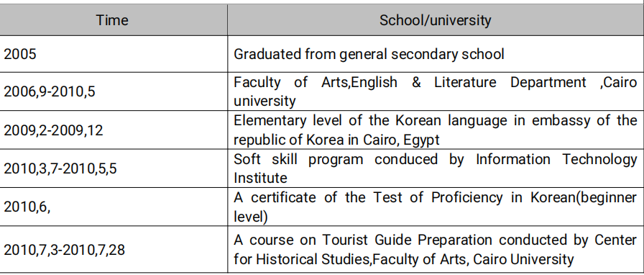Click the Time column header
Screen dimensions: 644x275
tap(114, 19)
